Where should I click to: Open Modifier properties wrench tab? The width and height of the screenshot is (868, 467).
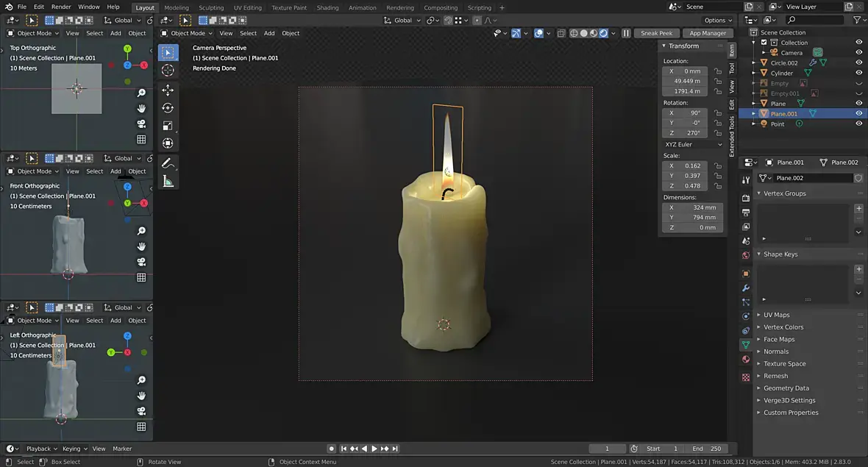[746, 288]
